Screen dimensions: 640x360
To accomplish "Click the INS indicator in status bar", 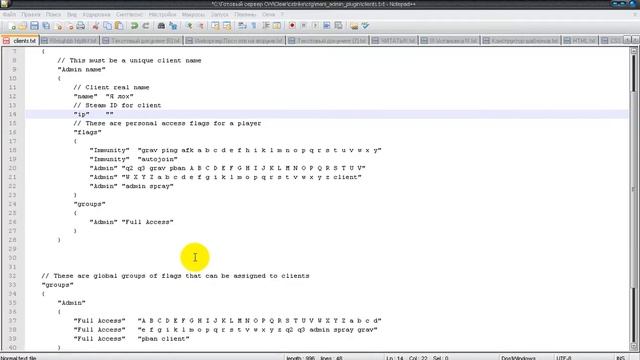I will point(620,358).
